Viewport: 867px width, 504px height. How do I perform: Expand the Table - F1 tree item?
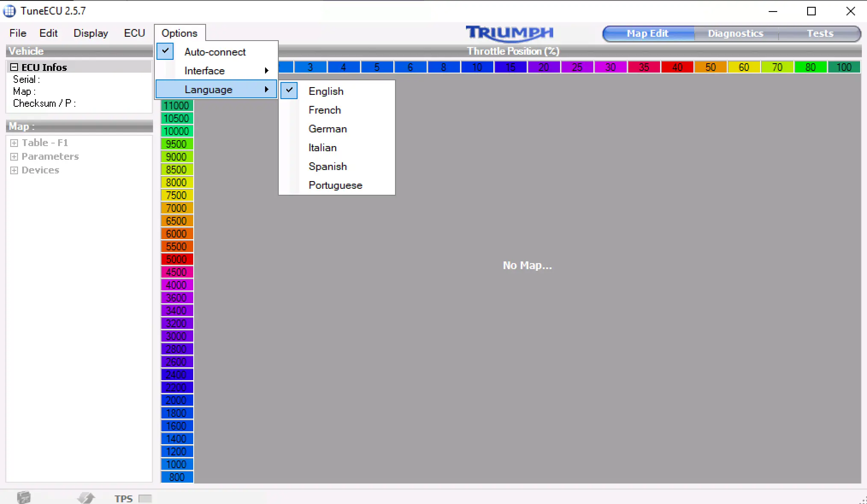tap(14, 142)
